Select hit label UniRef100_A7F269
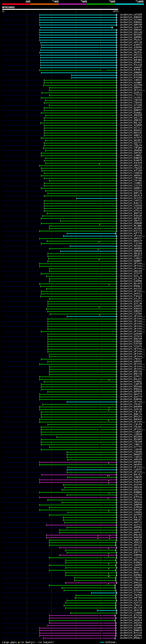The width and height of the screenshot is (146, 644). coord(131,170)
